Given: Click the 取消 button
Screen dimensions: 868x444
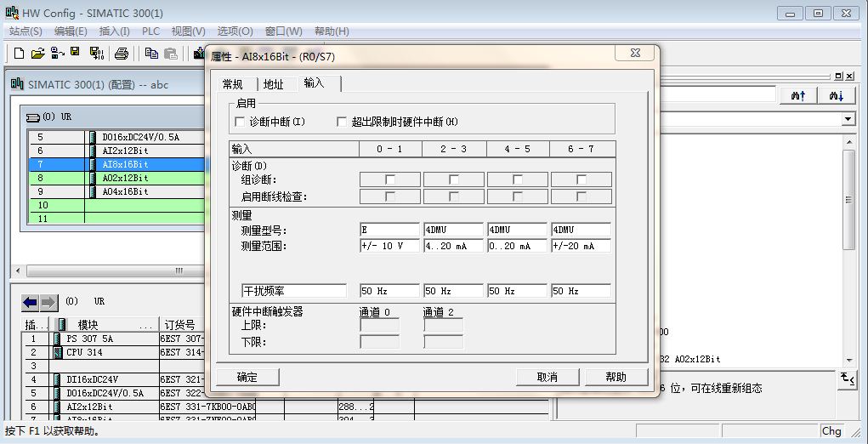Looking at the screenshot, I should 547,377.
